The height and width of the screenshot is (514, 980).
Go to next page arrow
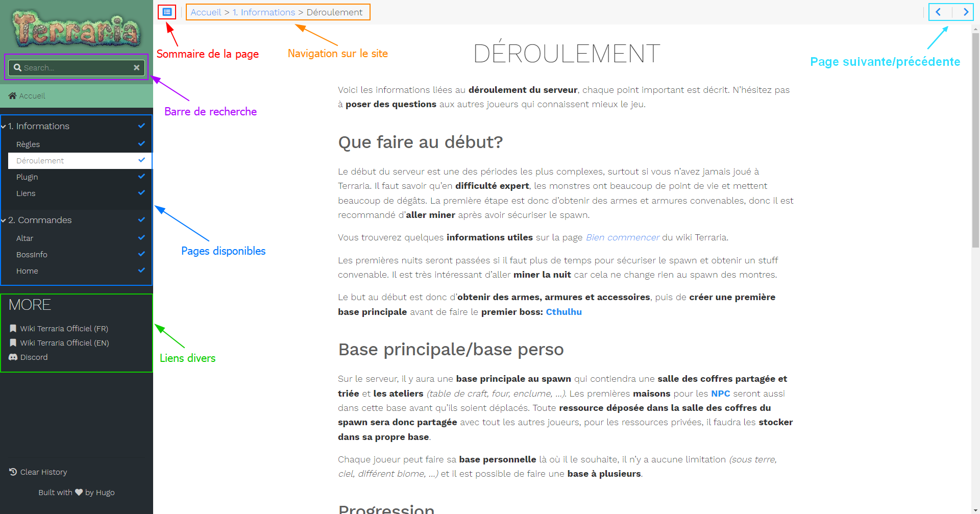tap(965, 12)
